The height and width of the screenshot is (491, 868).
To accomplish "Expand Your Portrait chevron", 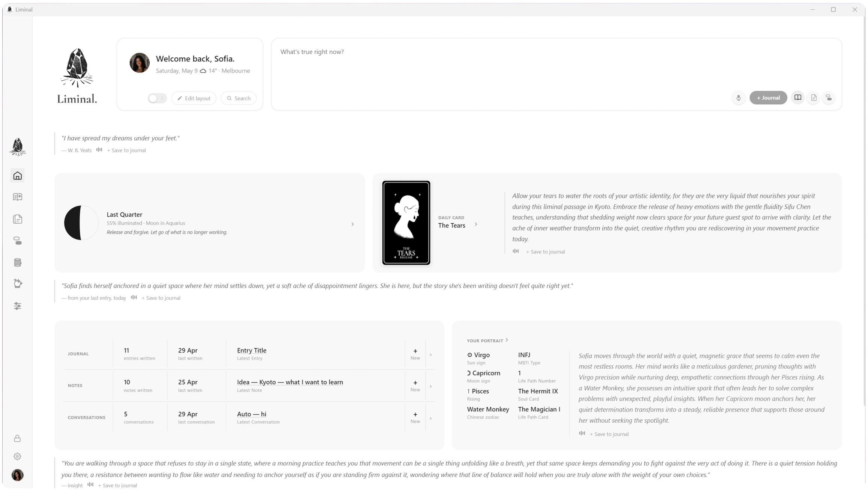I will coord(507,340).
